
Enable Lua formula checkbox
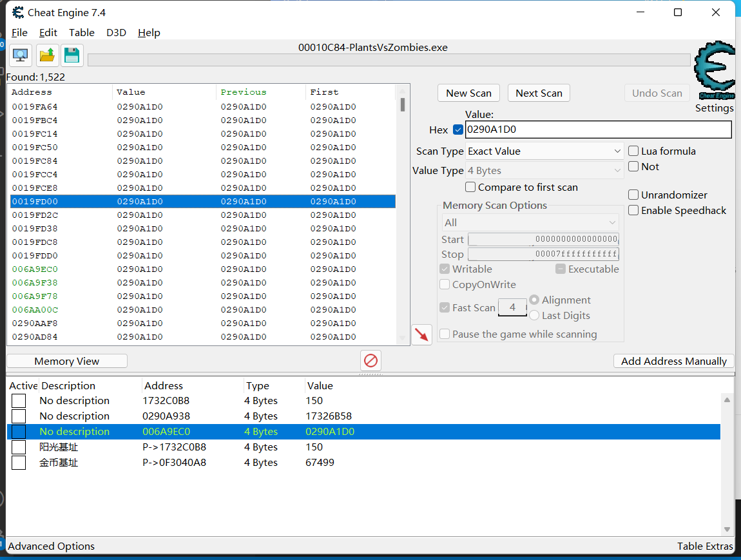[x=633, y=151]
